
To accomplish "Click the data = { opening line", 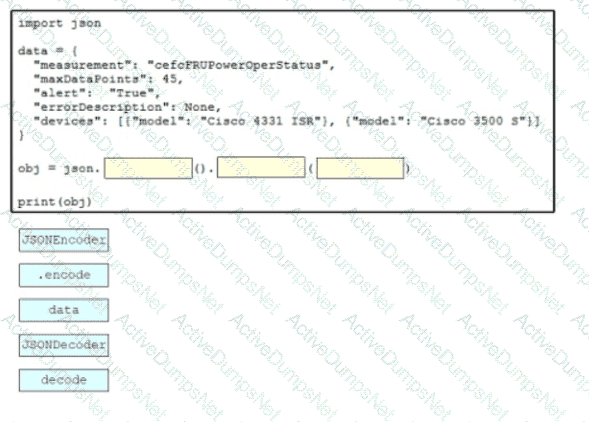I will coord(48,51).
